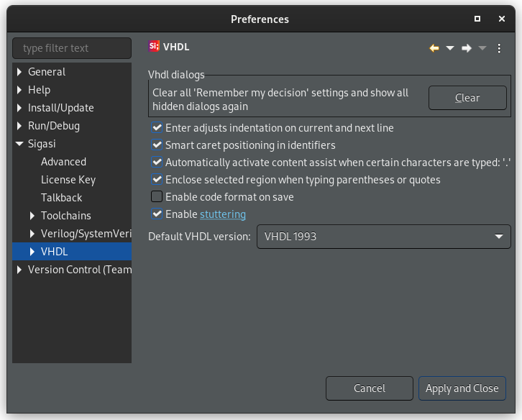Select the Talkback preference page
522x420 pixels.
61,198
